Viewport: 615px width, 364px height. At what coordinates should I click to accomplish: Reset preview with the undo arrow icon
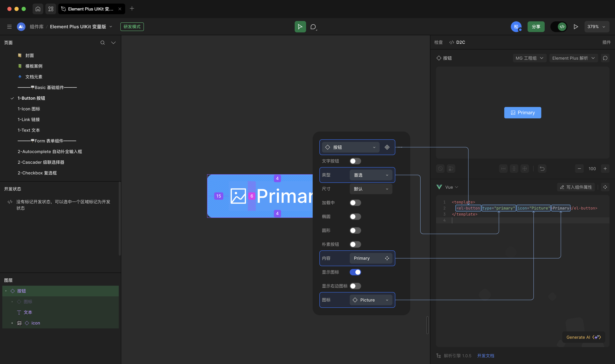point(542,169)
